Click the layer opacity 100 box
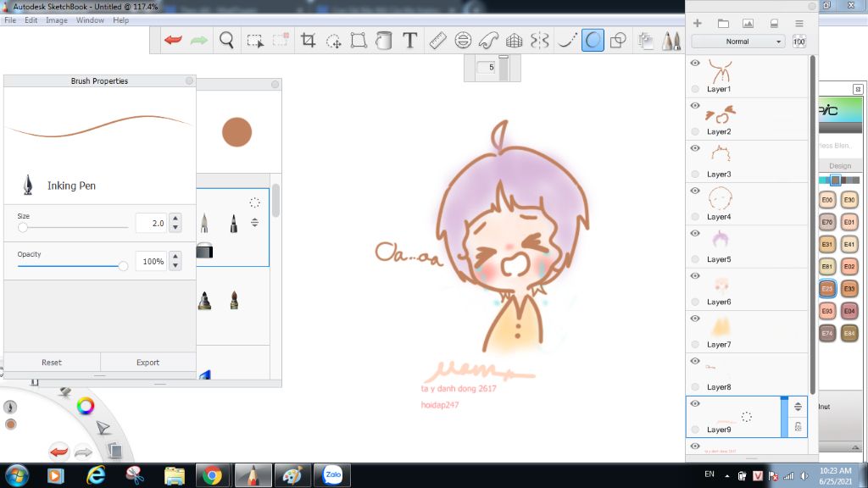 coord(798,42)
